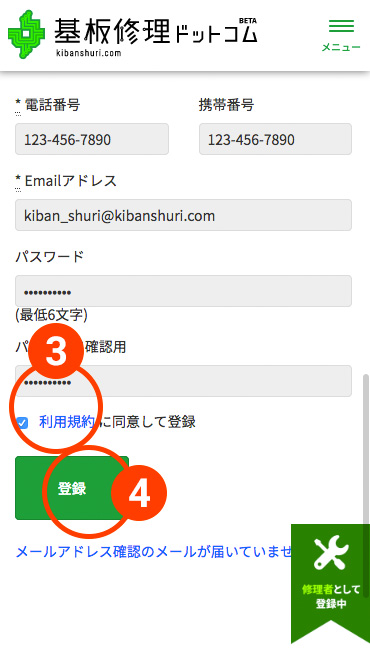Open the メールアドレス確認のメール resend link

153,552
